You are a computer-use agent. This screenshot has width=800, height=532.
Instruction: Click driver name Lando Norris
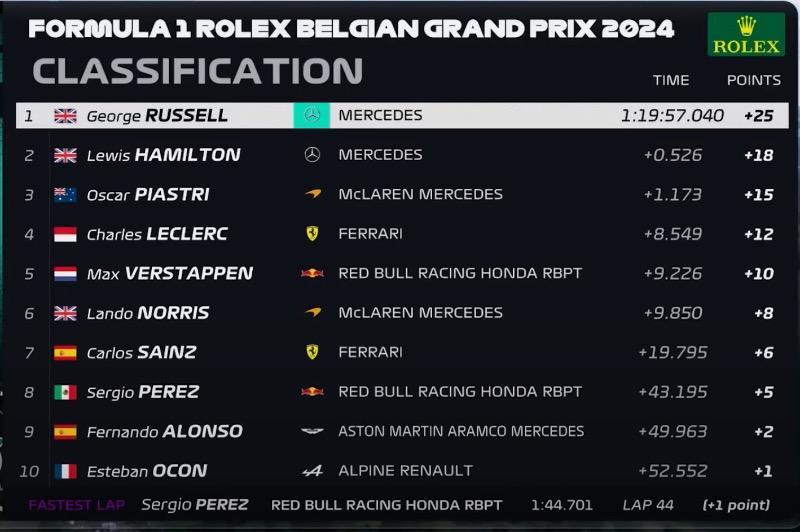pos(148,313)
